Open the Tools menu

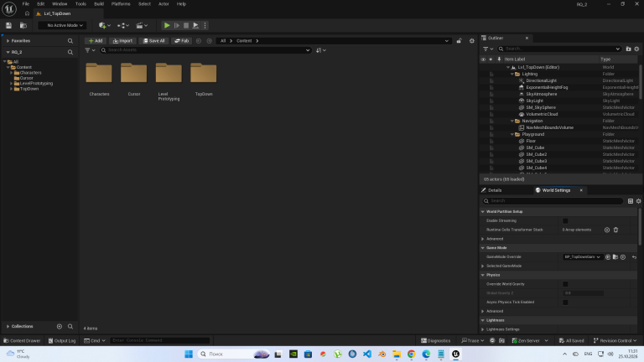pyautogui.click(x=80, y=3)
